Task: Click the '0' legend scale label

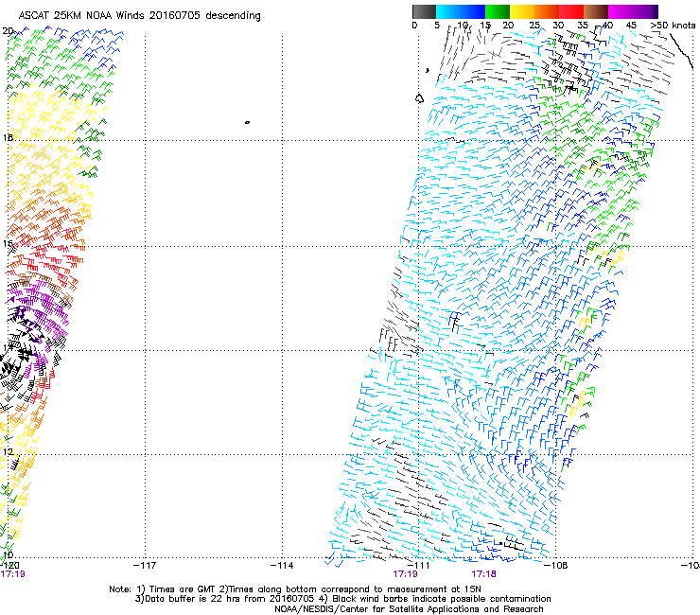Action: [x=414, y=26]
